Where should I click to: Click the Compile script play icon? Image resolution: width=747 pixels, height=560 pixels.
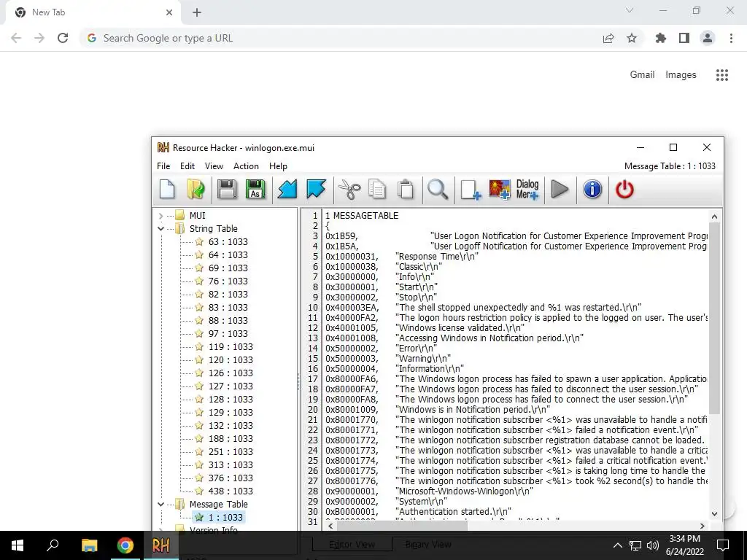coord(560,190)
